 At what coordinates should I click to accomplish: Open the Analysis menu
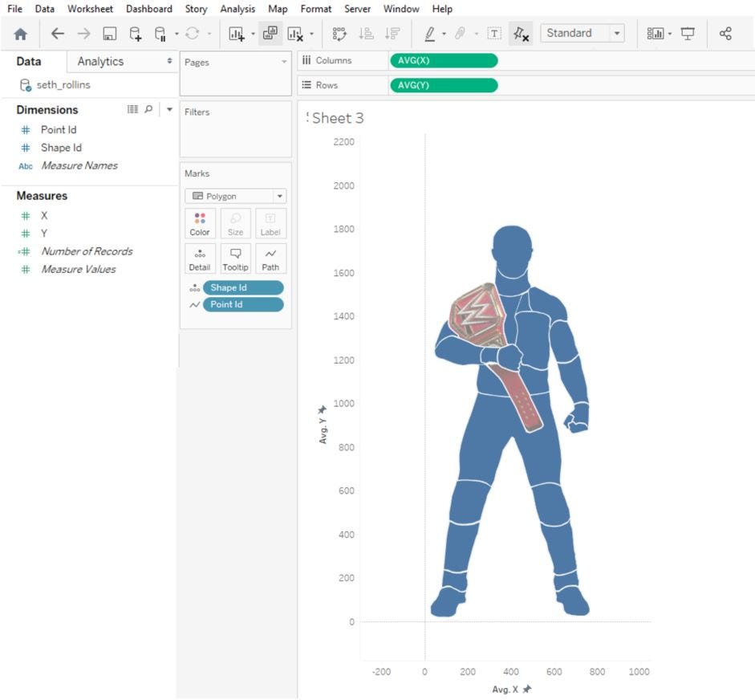(237, 9)
